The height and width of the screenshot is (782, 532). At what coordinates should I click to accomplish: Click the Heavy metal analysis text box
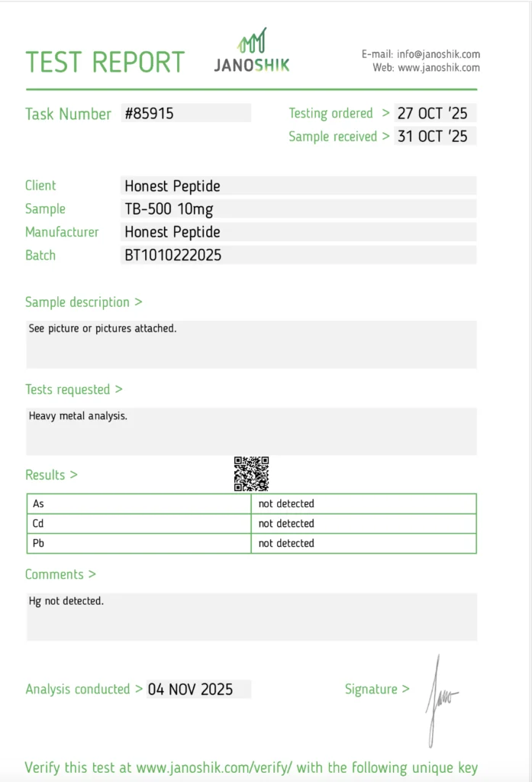(x=251, y=431)
